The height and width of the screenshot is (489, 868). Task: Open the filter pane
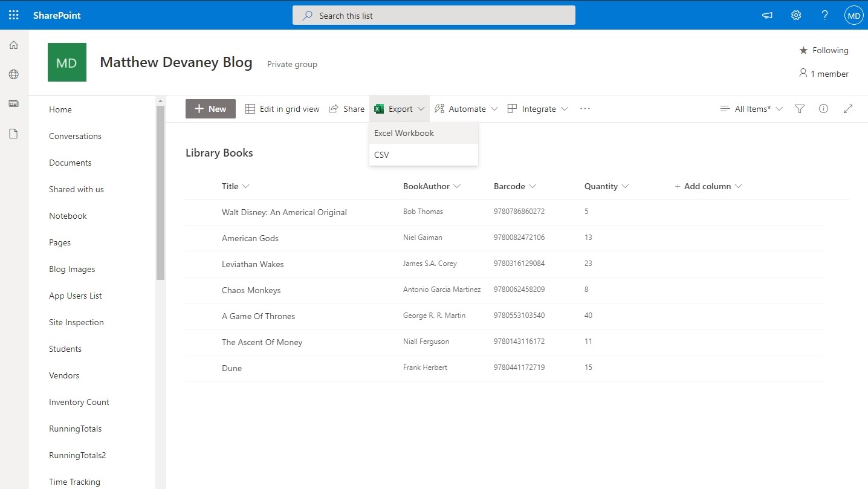pos(799,109)
